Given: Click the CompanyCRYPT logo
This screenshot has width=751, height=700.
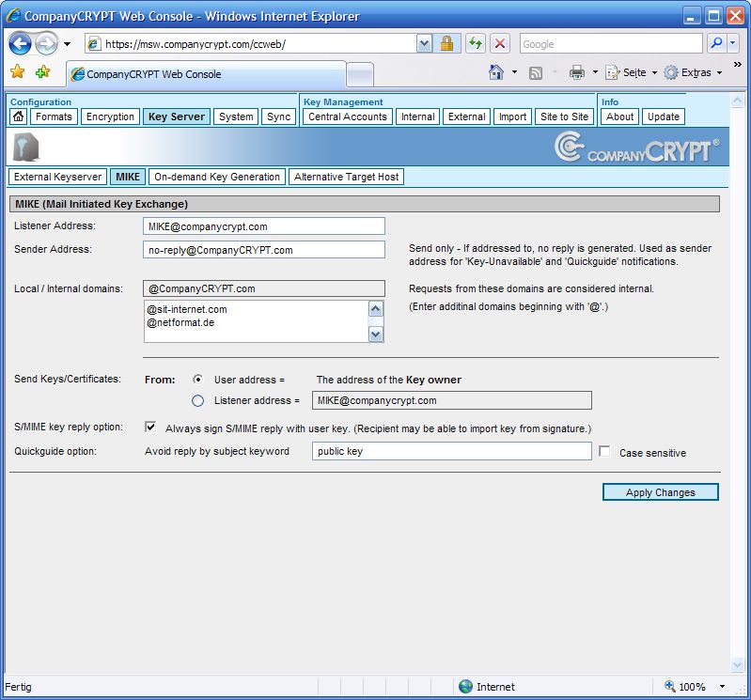Looking at the screenshot, I should pyautogui.click(x=636, y=148).
